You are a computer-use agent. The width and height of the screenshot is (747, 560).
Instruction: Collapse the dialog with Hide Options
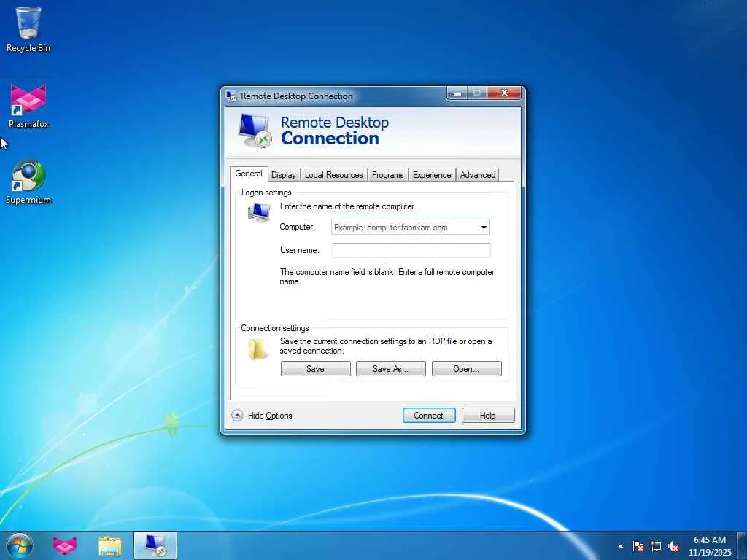[x=262, y=415]
